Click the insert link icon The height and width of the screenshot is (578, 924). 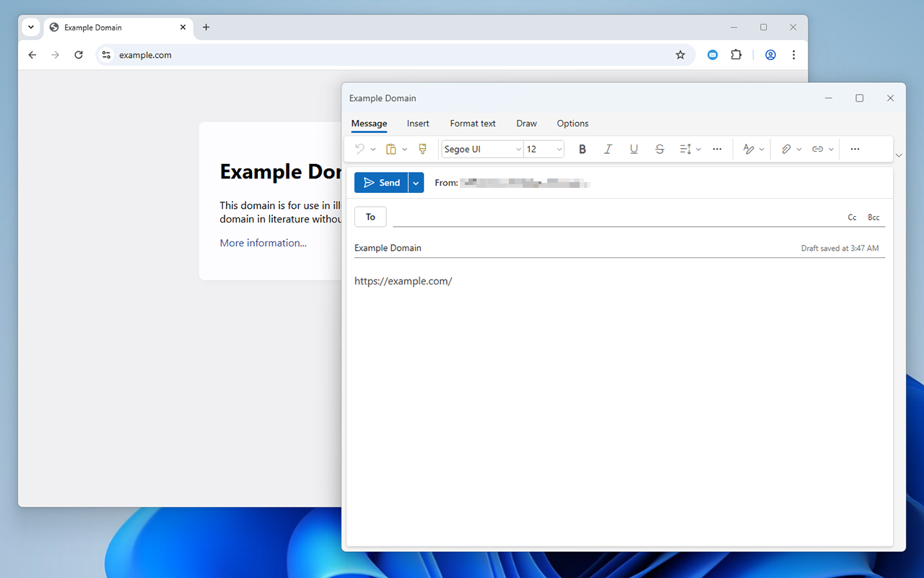(817, 150)
